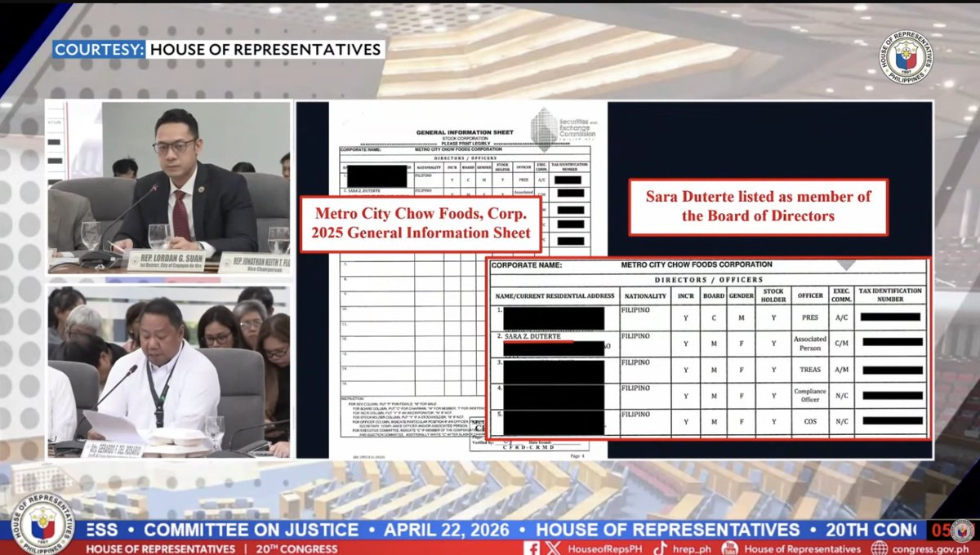This screenshot has height=555, width=980.
Task: Open the House of Representatives YouTube label
Action: tap(802, 548)
